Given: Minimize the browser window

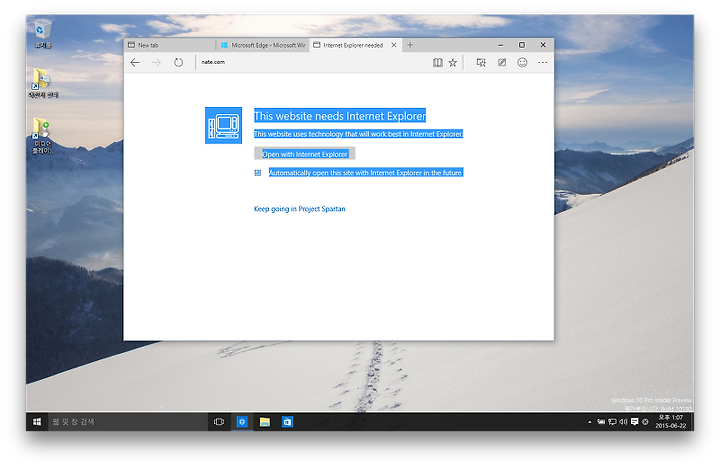Looking at the screenshot, I should pos(501,45).
